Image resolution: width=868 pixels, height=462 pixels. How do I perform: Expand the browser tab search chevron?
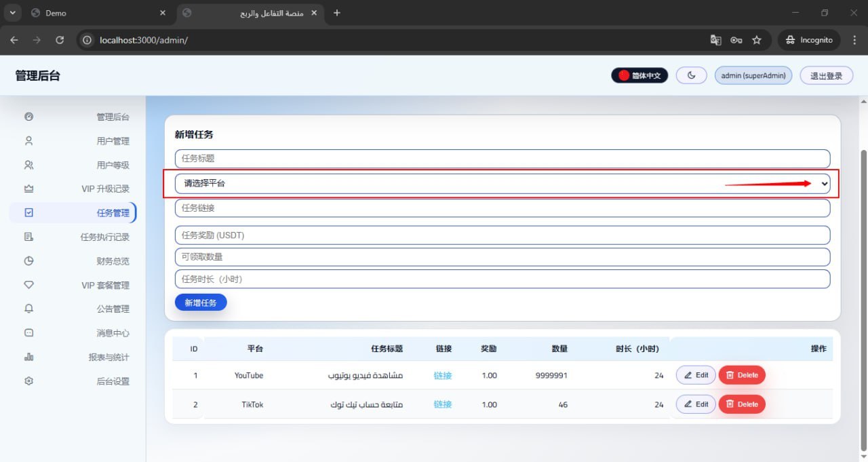click(12, 13)
